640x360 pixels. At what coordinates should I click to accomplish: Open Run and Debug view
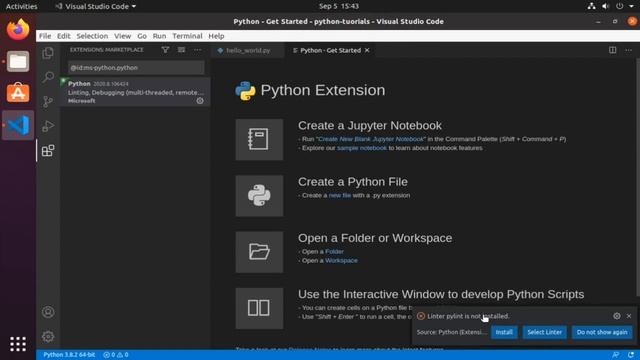point(48,126)
